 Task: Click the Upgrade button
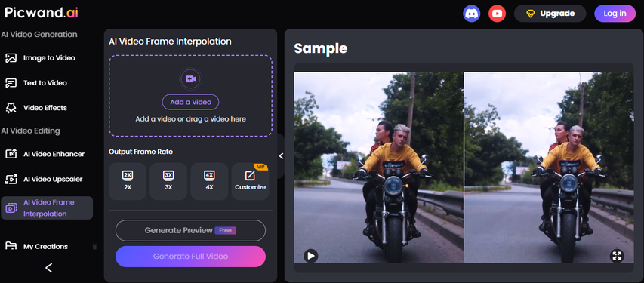coord(550,14)
